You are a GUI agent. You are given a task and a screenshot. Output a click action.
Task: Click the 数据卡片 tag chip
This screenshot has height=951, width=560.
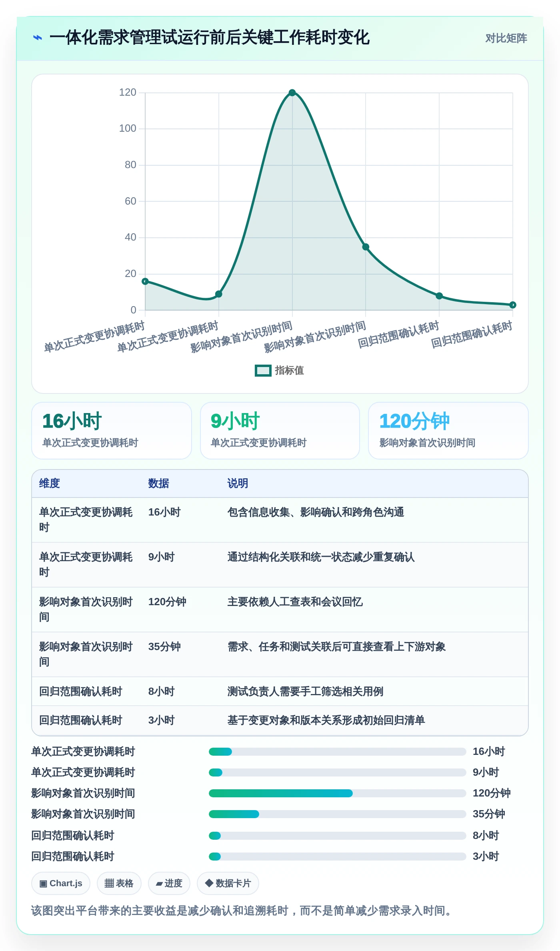pyautogui.click(x=228, y=883)
